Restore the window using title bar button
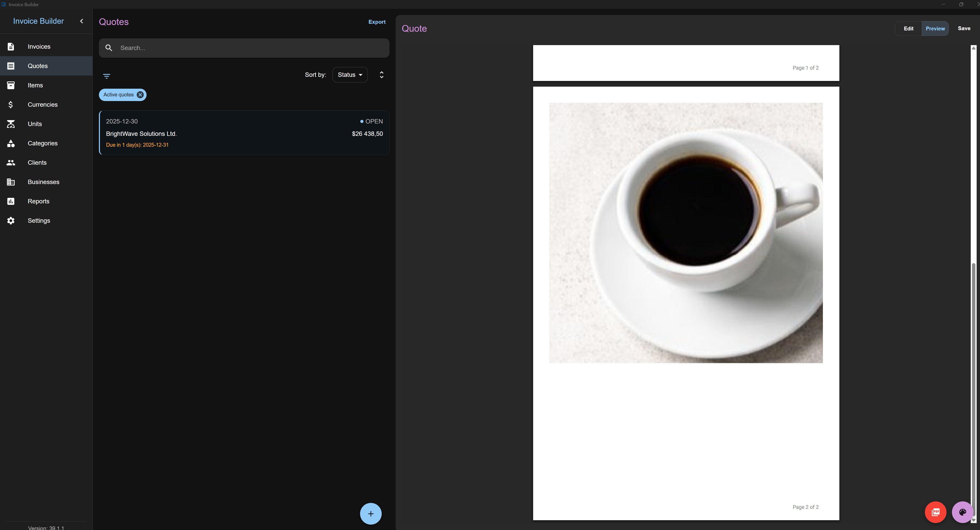 pyautogui.click(x=961, y=4)
